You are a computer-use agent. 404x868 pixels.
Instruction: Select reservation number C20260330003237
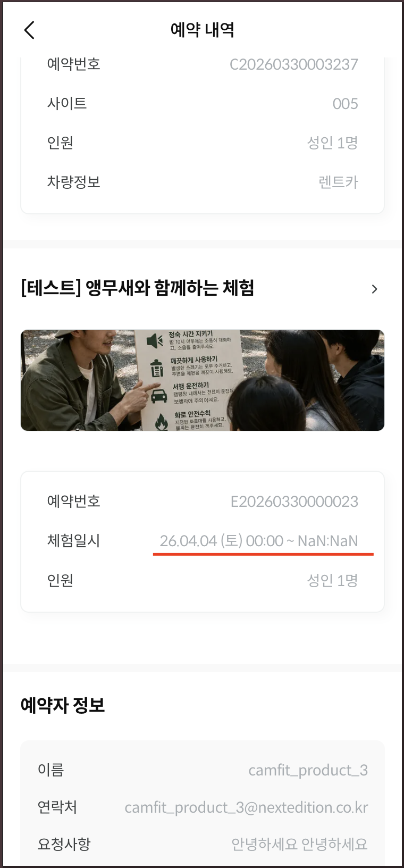293,64
